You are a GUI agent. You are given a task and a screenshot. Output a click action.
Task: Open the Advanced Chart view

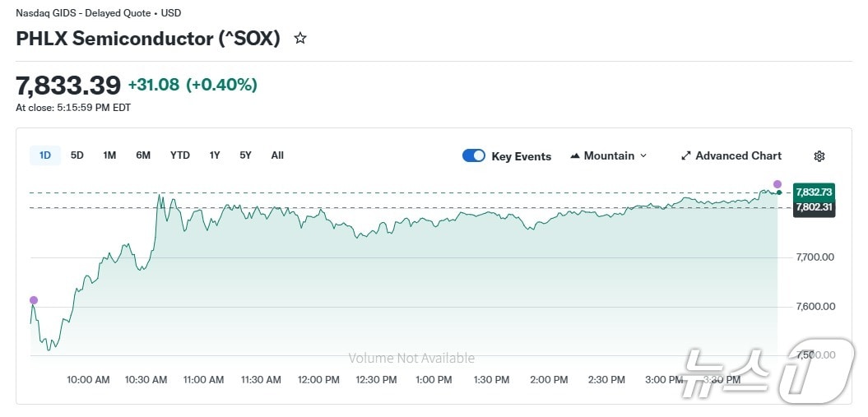(731, 156)
